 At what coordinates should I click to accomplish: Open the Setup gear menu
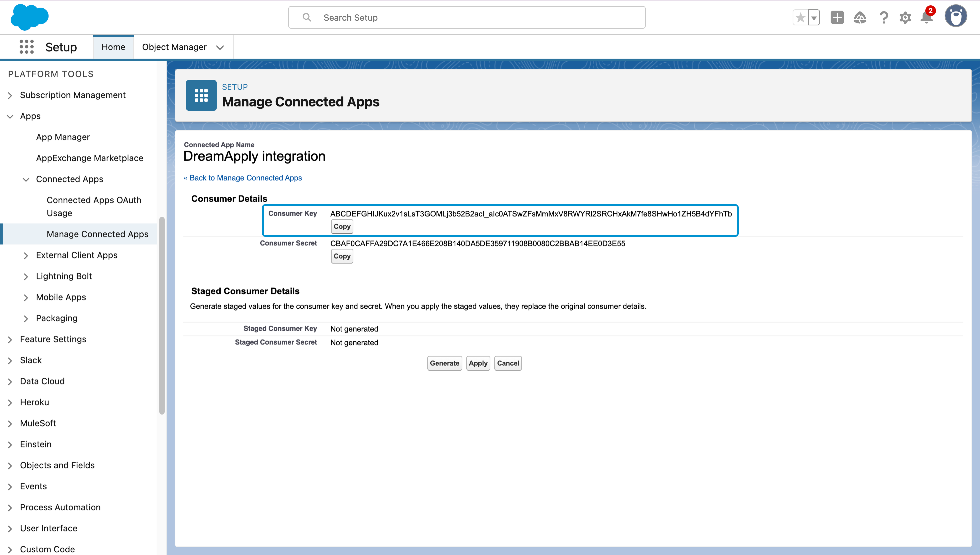pos(905,18)
